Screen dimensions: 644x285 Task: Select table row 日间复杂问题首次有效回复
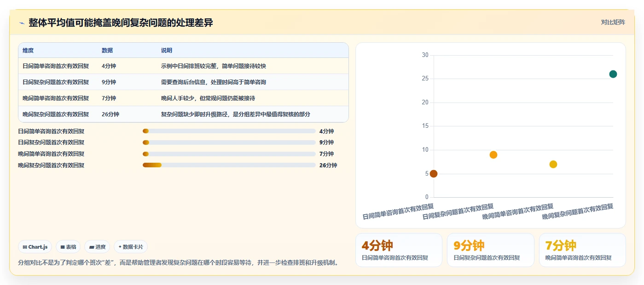[183, 82]
